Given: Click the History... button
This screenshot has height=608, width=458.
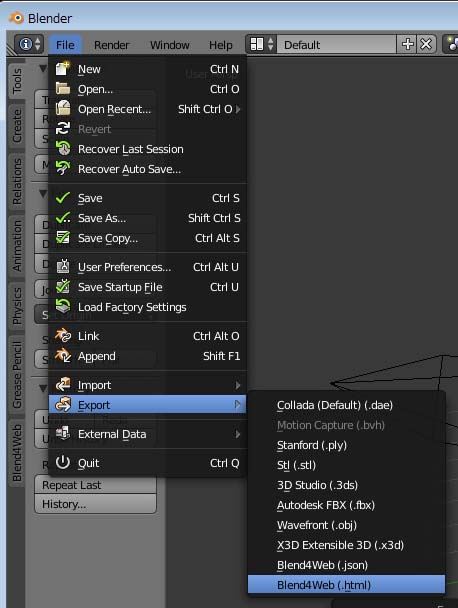Looking at the screenshot, I should tap(95, 504).
